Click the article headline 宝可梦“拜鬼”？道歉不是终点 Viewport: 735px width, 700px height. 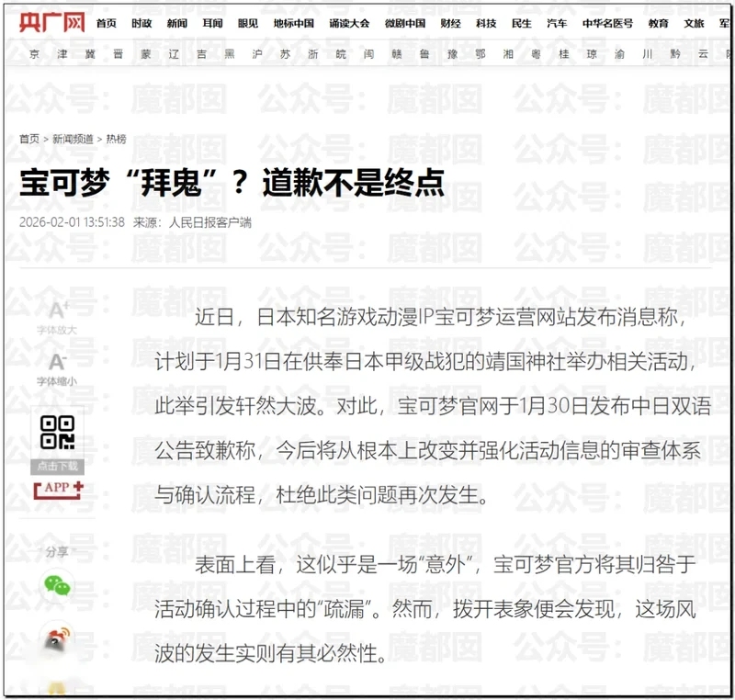pyautogui.click(x=232, y=183)
